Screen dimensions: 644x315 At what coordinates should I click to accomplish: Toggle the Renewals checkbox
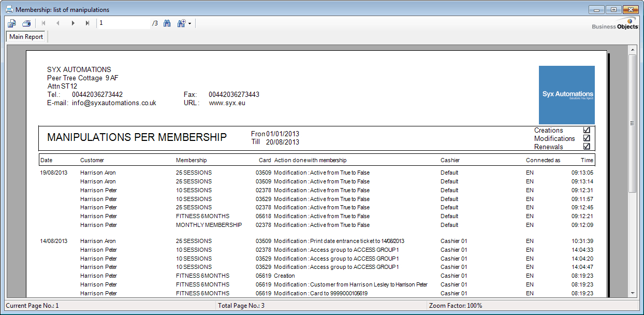point(587,147)
